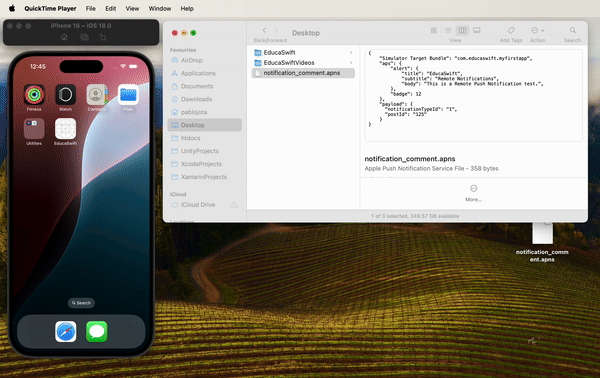Expand the EducaSwiftVideos folder chevron
Image resolution: width=600 pixels, height=378 pixels.
pyautogui.click(x=351, y=62)
